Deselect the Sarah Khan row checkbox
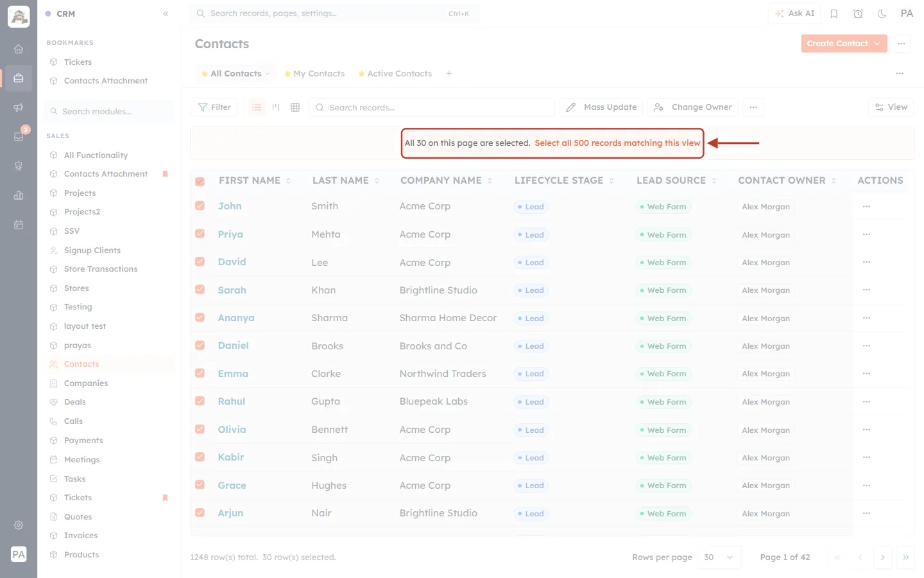This screenshot has height=578, width=924. tap(200, 290)
